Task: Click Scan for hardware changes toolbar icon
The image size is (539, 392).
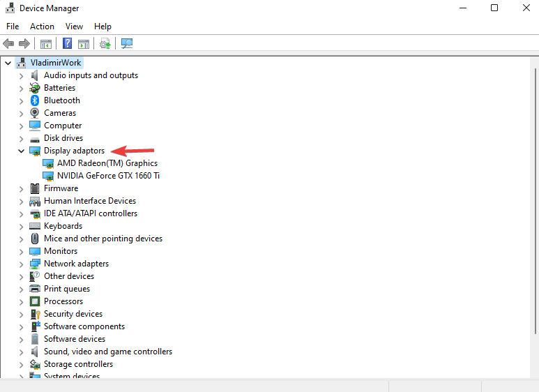Action: 127,44
